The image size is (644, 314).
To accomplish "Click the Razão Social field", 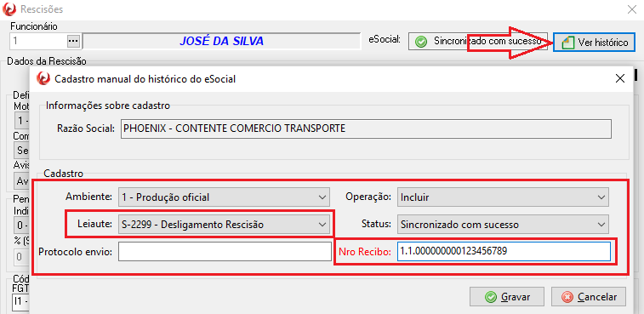I will [367, 128].
